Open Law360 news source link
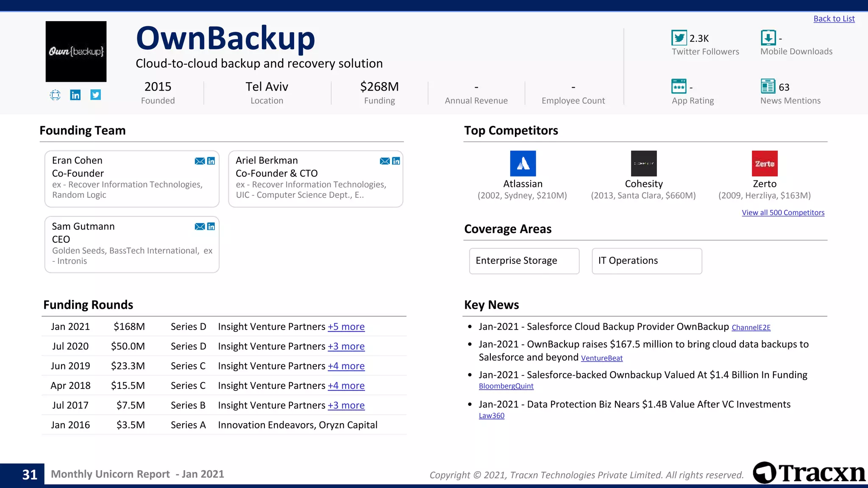 [x=492, y=416]
